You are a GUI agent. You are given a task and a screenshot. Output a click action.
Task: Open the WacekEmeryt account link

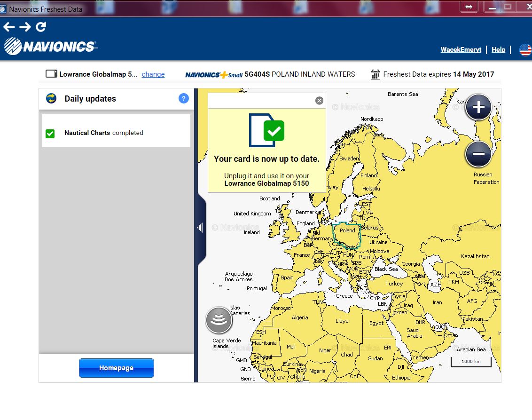pos(461,49)
